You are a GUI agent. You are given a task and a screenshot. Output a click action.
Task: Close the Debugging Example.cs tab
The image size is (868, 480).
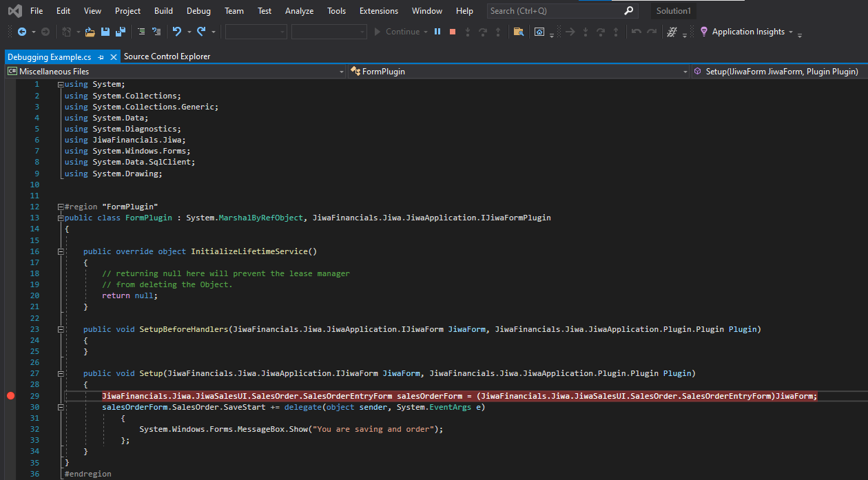[114, 56]
